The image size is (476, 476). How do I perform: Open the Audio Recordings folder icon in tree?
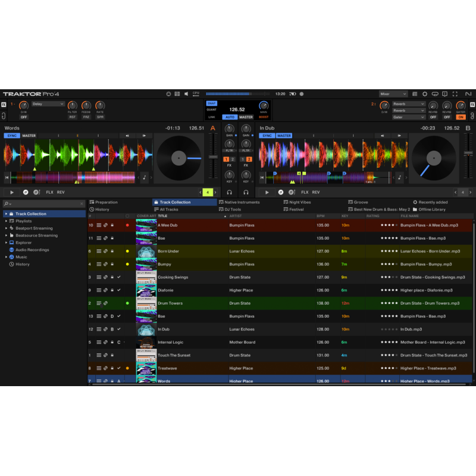[11, 250]
